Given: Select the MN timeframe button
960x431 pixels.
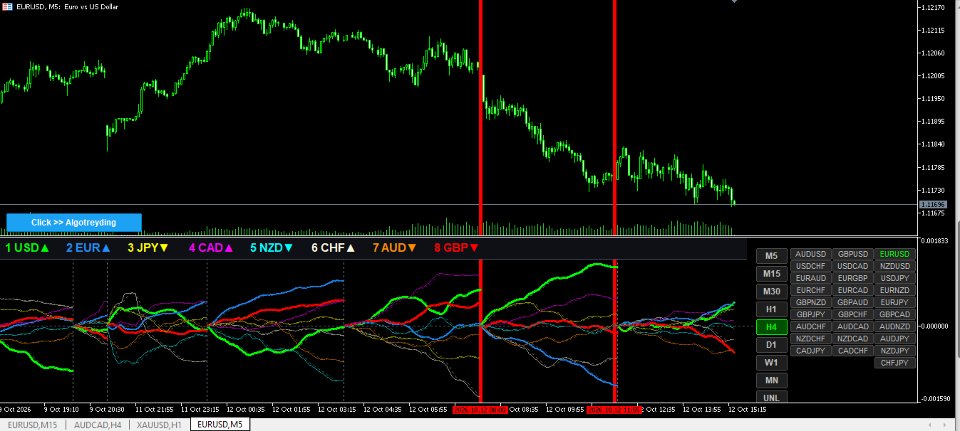Looking at the screenshot, I should tap(771, 380).
